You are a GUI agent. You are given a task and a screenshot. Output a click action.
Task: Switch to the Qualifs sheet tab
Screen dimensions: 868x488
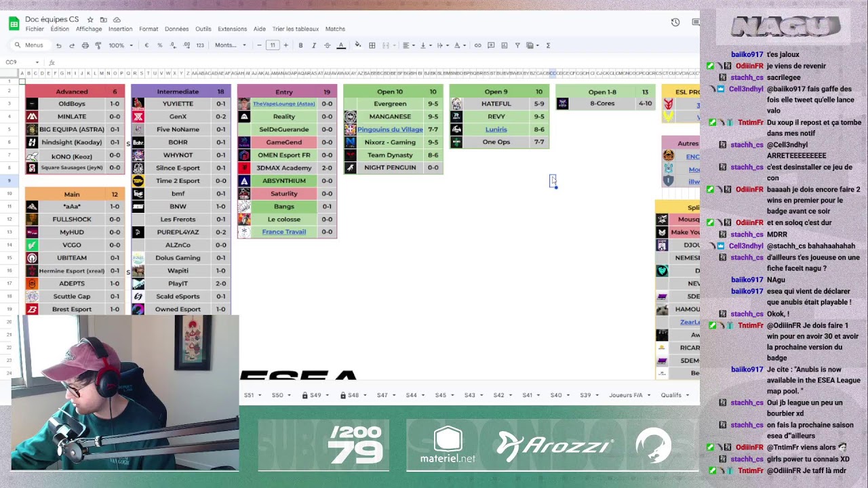(x=671, y=395)
